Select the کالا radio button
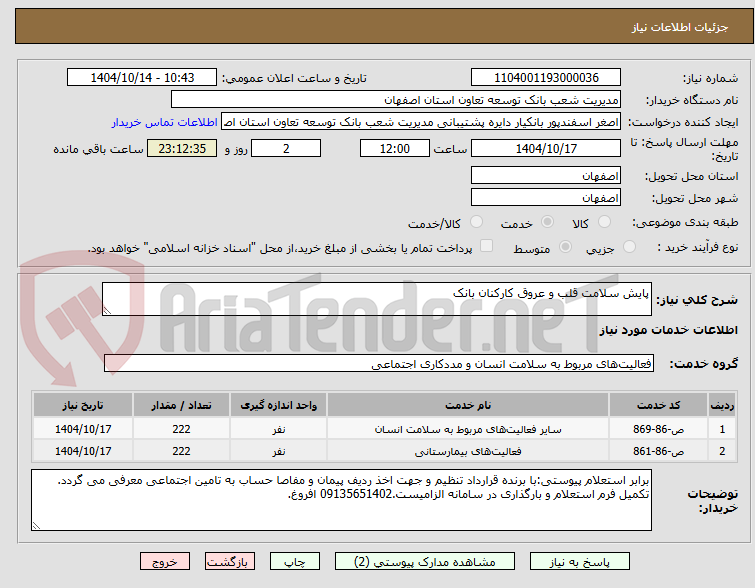The width and height of the screenshot is (755, 588). [604, 222]
